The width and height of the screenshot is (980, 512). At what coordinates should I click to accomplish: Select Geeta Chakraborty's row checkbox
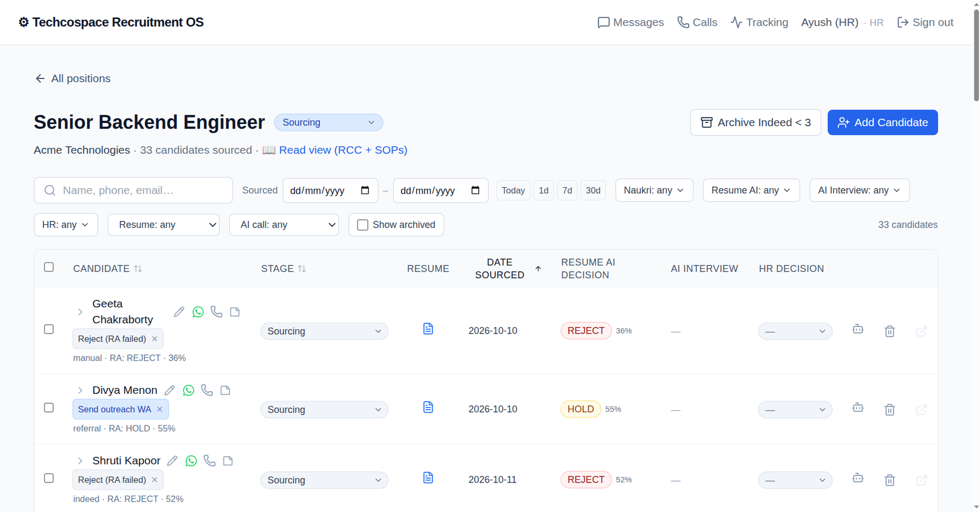pyautogui.click(x=49, y=329)
